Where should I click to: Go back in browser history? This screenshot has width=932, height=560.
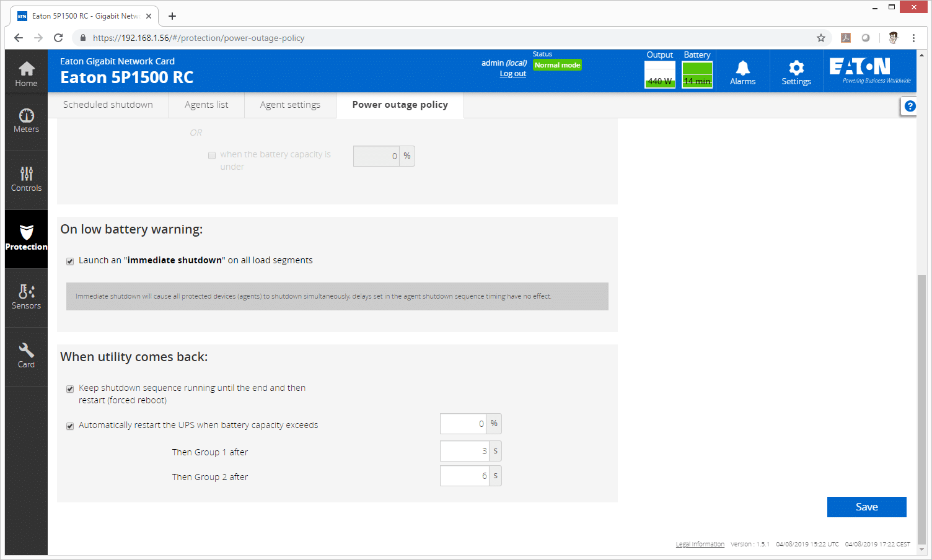[19, 38]
